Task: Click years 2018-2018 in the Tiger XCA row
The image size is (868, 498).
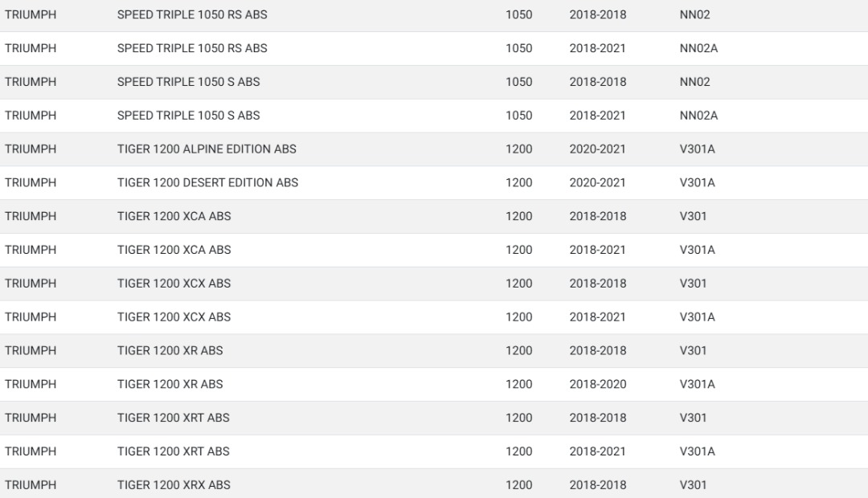Action: [598, 216]
